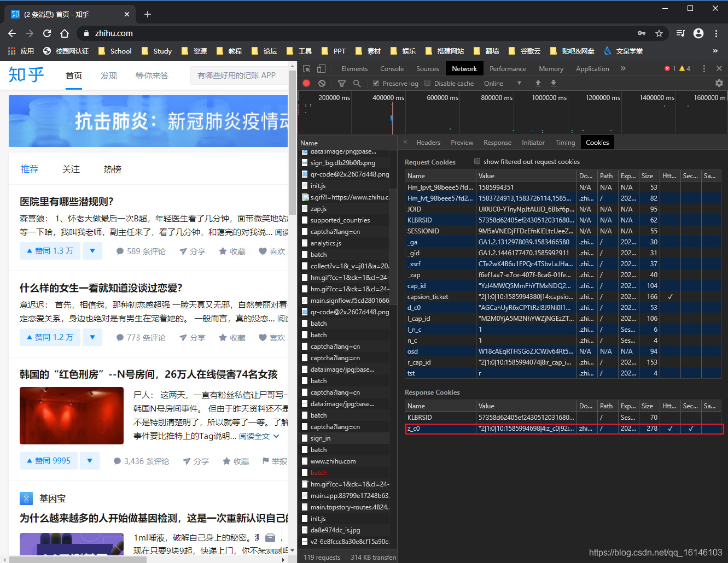This screenshot has height=563, width=728.
Task: Select the www.zhihu.com request row
Action: tap(346, 461)
